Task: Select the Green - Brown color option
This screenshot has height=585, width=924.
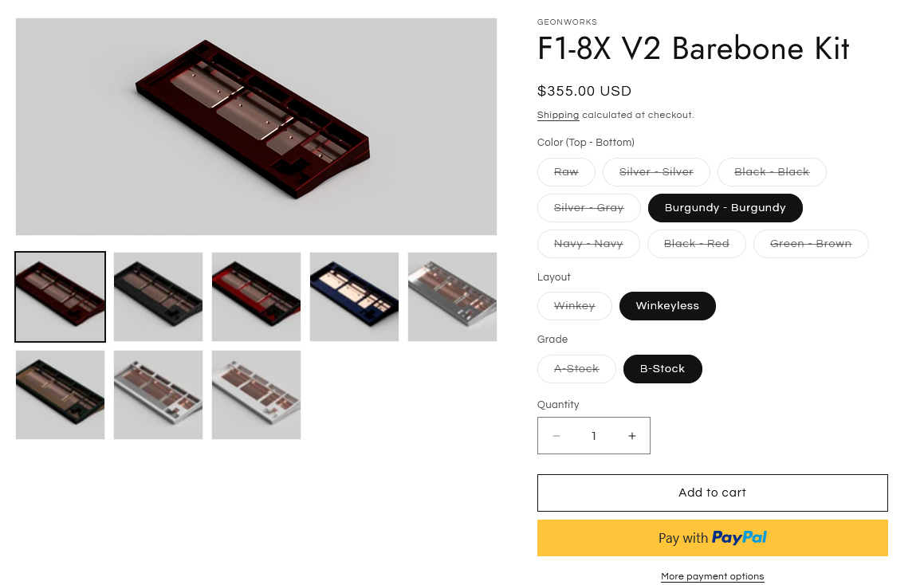Action: tap(810, 244)
